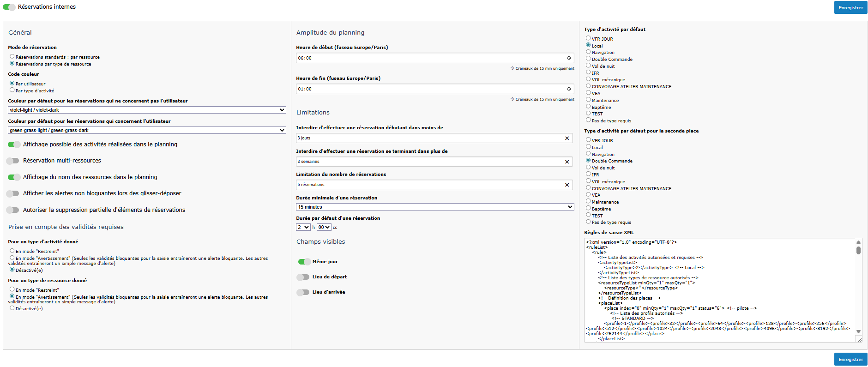The width and height of the screenshot is (868, 367).
Task: Select Navigation as default activity type
Action: tap(588, 52)
